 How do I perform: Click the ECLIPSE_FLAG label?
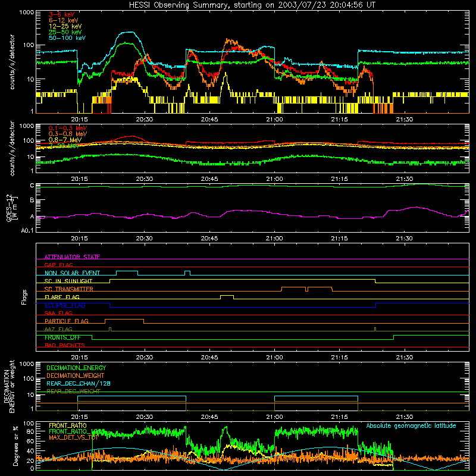(65, 305)
